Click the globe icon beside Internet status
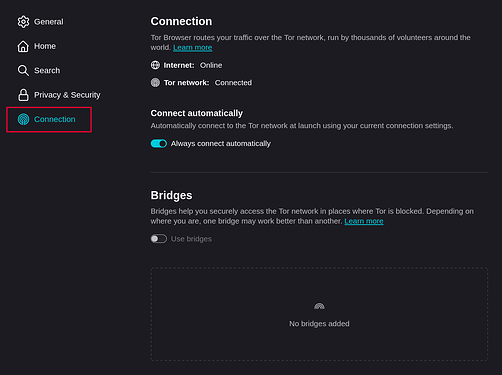 155,65
